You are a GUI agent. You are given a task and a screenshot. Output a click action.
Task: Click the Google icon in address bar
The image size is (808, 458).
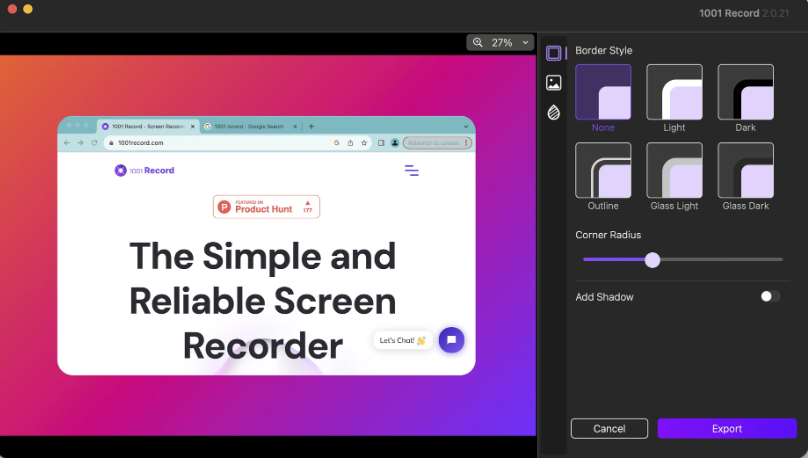tap(336, 143)
